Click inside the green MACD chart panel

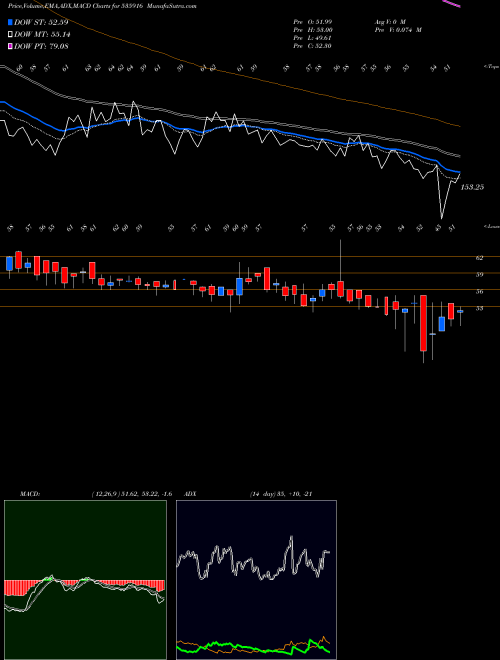pyautogui.click(x=85, y=580)
